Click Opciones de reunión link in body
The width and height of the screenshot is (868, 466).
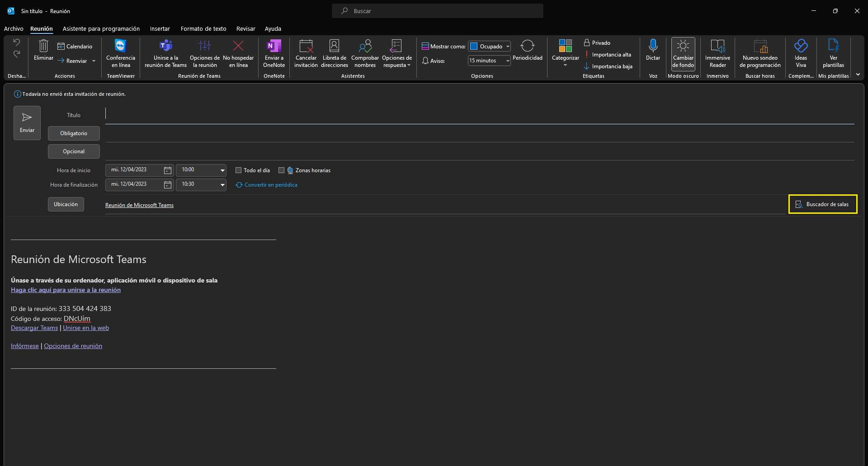[x=73, y=346]
